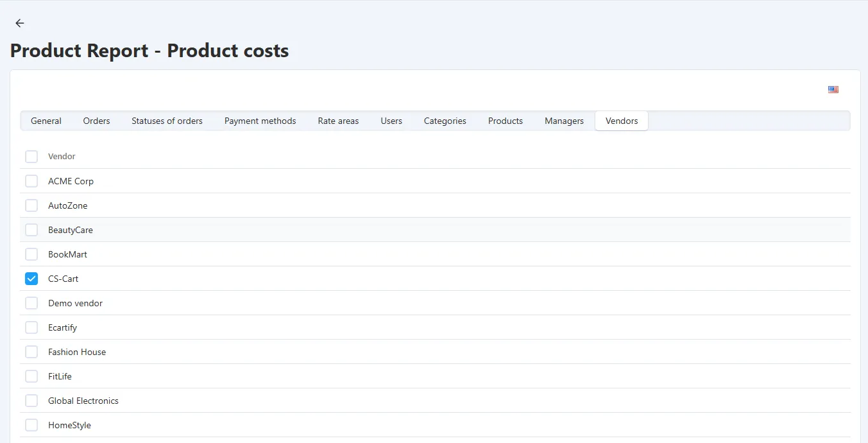Toggle the select-all Vendor header checkbox
The height and width of the screenshot is (443, 868).
coord(31,157)
